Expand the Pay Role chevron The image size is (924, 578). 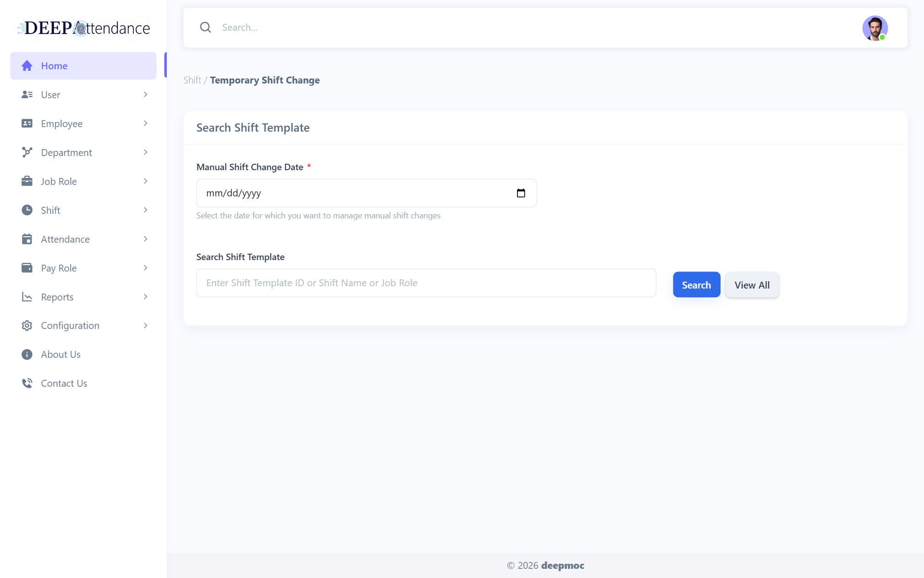click(145, 268)
